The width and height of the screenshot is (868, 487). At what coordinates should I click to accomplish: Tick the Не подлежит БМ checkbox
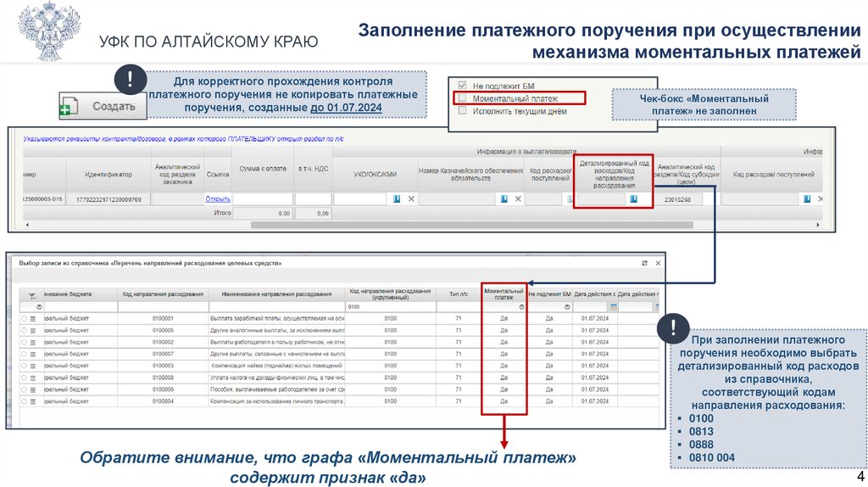click(x=462, y=86)
